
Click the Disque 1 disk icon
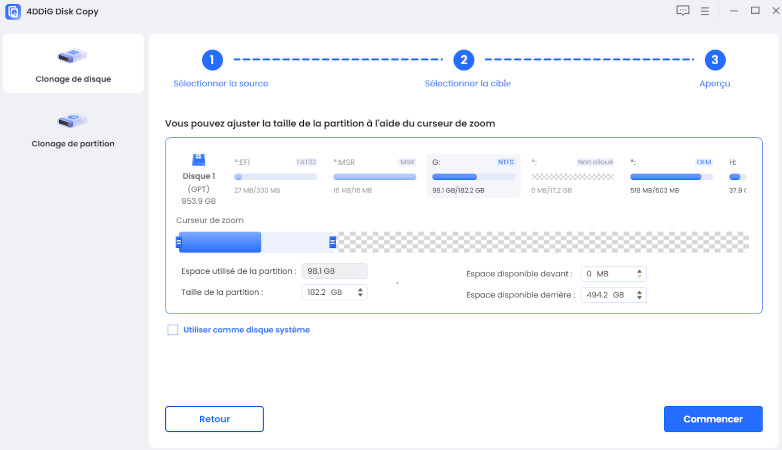pos(198,160)
